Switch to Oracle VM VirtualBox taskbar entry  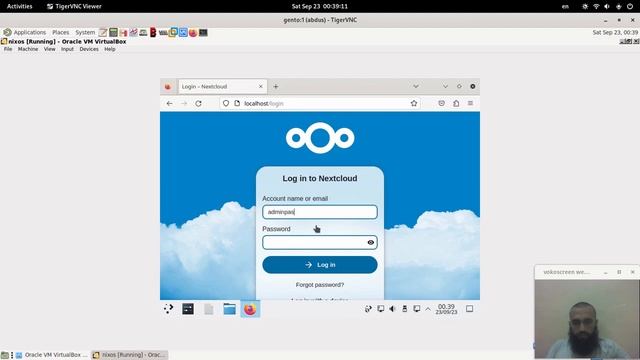click(52, 355)
